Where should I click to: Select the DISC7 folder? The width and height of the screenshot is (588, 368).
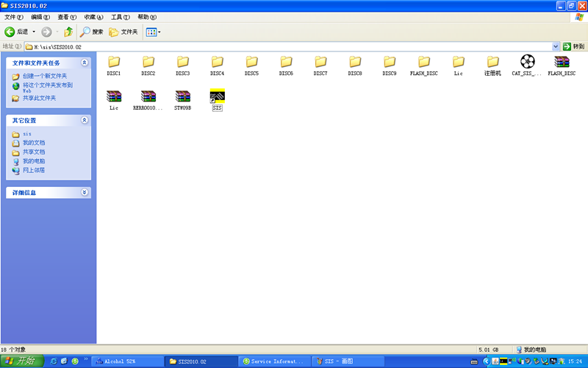pyautogui.click(x=320, y=66)
